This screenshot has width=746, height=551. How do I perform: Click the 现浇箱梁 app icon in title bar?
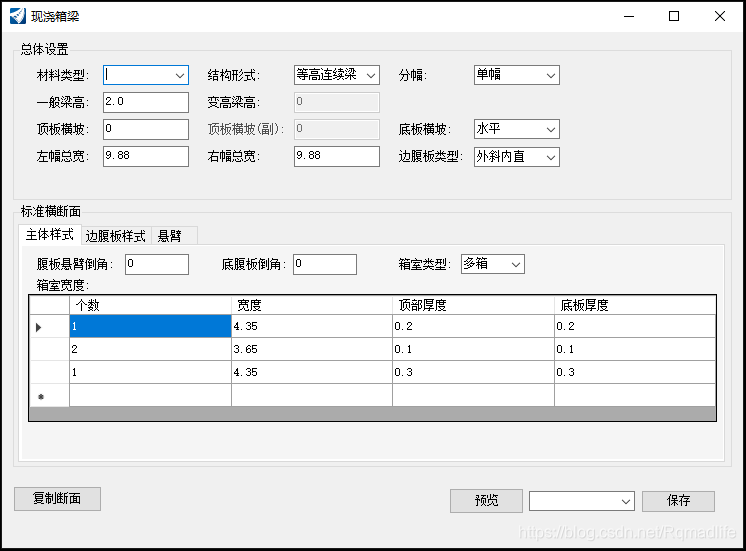(x=18, y=16)
